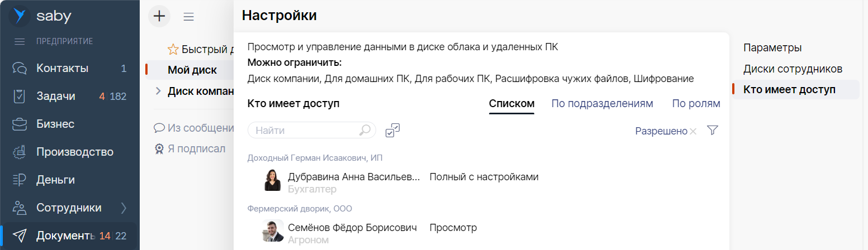Image resolution: width=868 pixels, height=250 pixels.
Task: Open 'Параметры' settings section
Action: pyautogui.click(x=772, y=48)
